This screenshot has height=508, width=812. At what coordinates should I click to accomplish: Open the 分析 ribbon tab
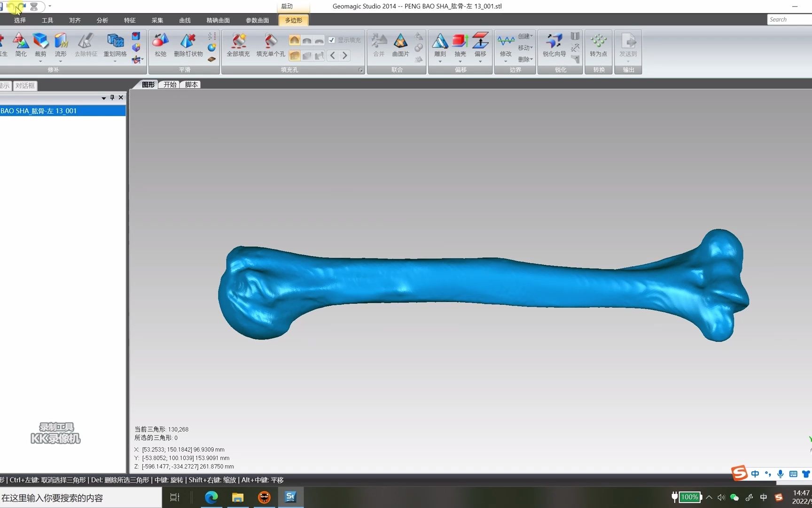pos(102,20)
